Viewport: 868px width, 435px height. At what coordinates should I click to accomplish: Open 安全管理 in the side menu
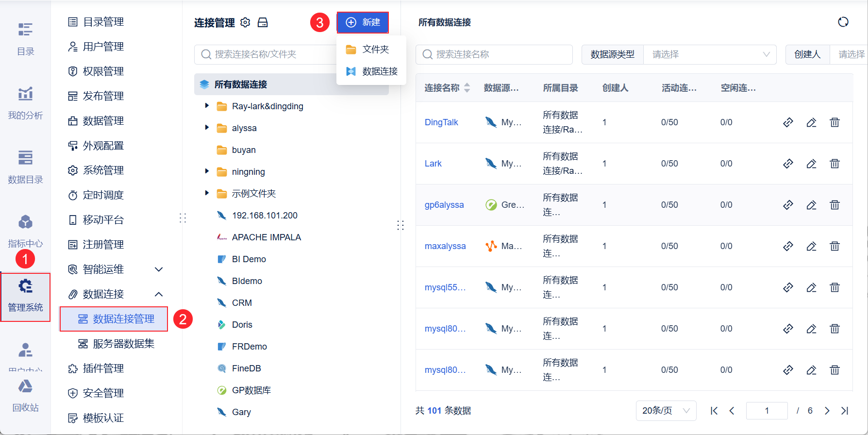[x=96, y=393]
